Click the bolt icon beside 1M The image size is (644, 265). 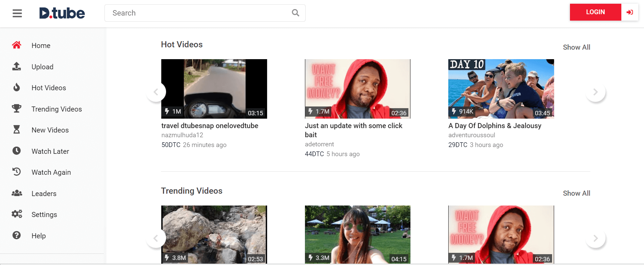coord(167,111)
